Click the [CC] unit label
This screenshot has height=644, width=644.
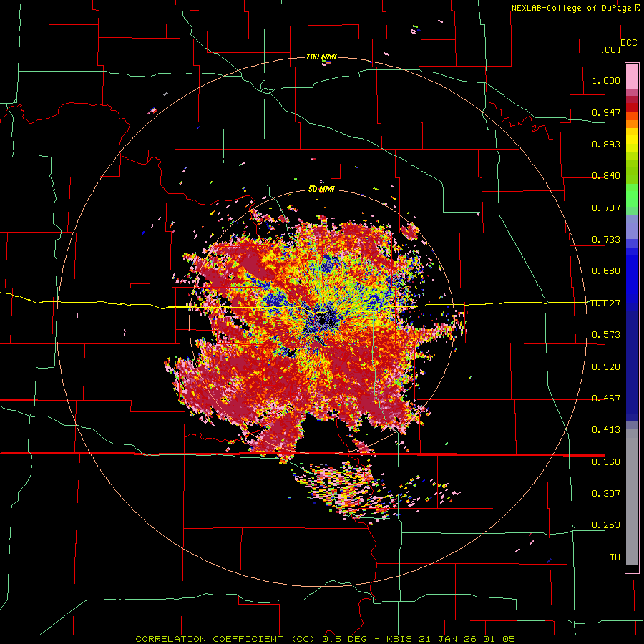tap(610, 49)
